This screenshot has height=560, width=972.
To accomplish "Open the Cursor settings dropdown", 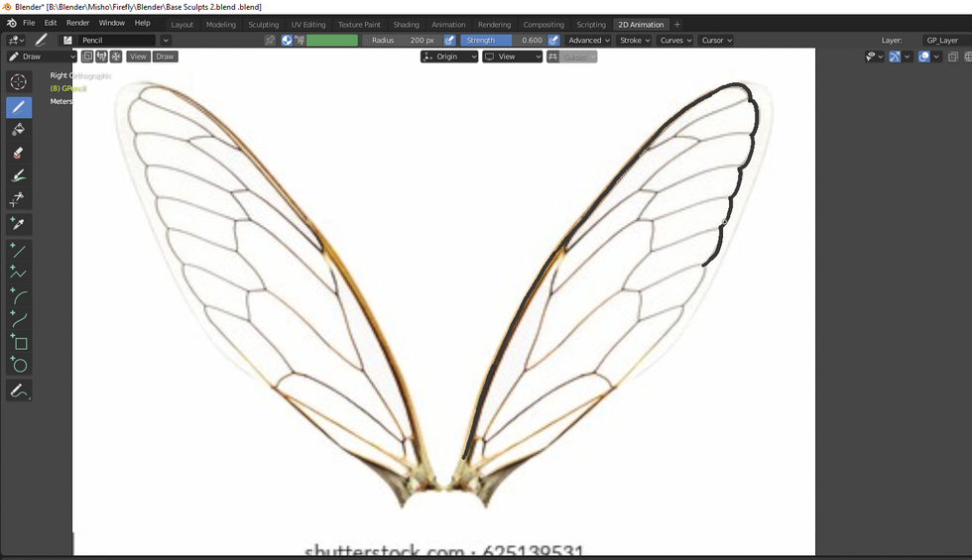I will (x=716, y=41).
